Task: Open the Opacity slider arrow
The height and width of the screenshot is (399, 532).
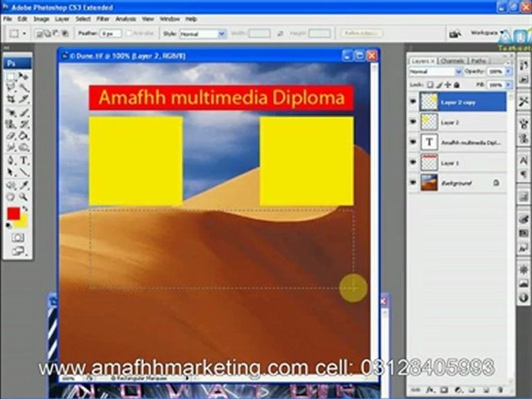Action: click(x=508, y=71)
